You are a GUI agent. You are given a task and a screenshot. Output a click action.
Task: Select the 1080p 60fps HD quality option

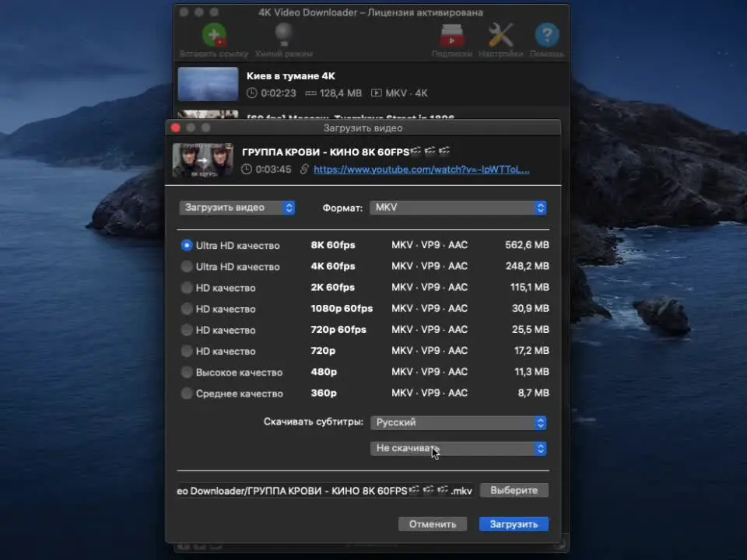coord(187,309)
